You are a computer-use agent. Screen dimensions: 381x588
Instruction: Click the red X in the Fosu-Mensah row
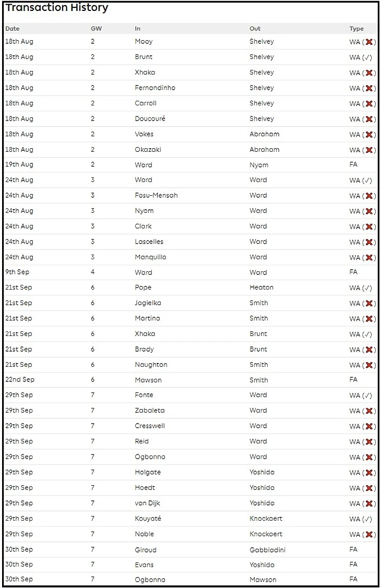[x=369, y=196]
